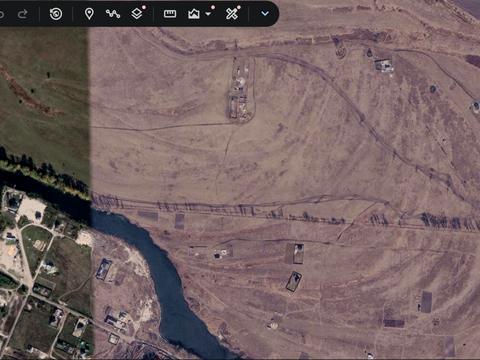
Task: Open the crossed pencil-ruler design tools
Action: [232, 14]
